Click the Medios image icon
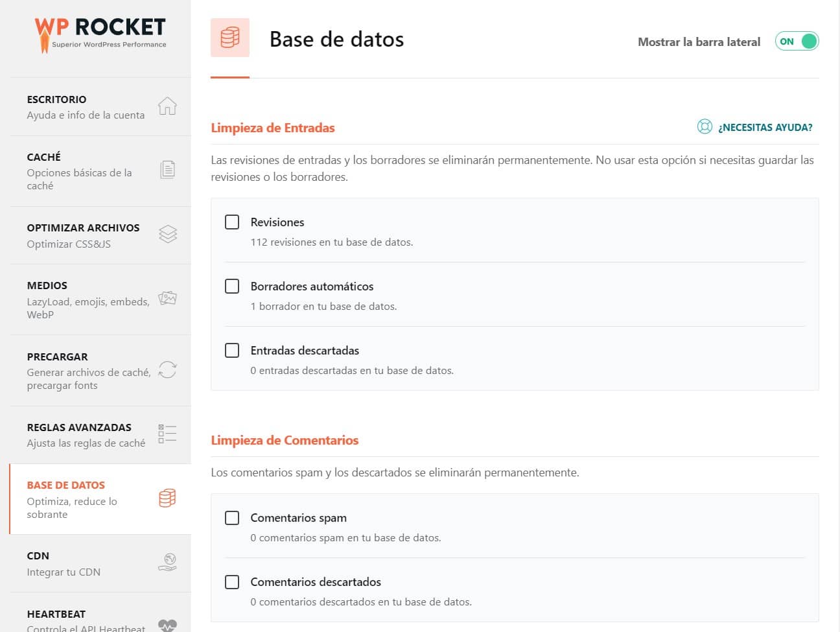Image resolution: width=840 pixels, height=632 pixels. click(167, 298)
